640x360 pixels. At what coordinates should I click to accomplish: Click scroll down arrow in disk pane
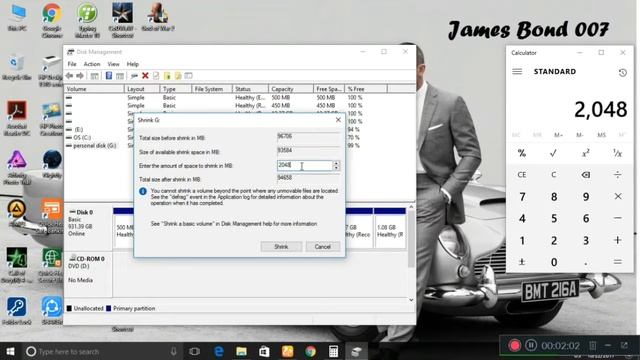(411, 300)
